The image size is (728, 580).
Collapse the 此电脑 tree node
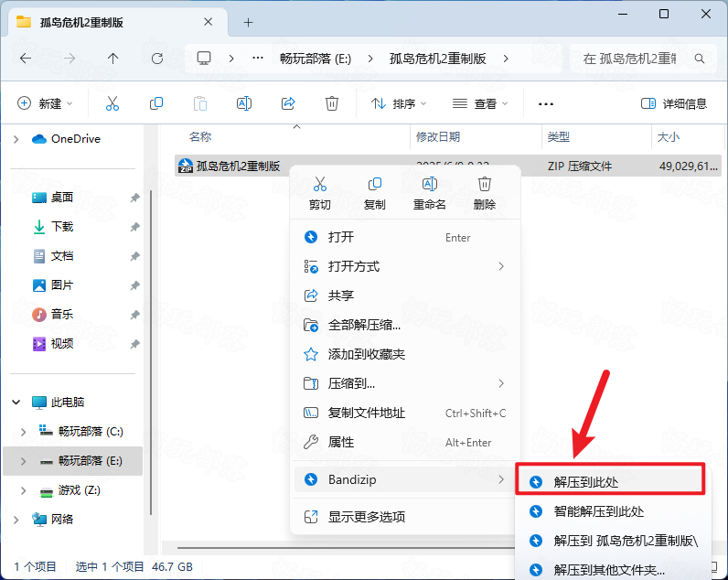tap(16, 403)
